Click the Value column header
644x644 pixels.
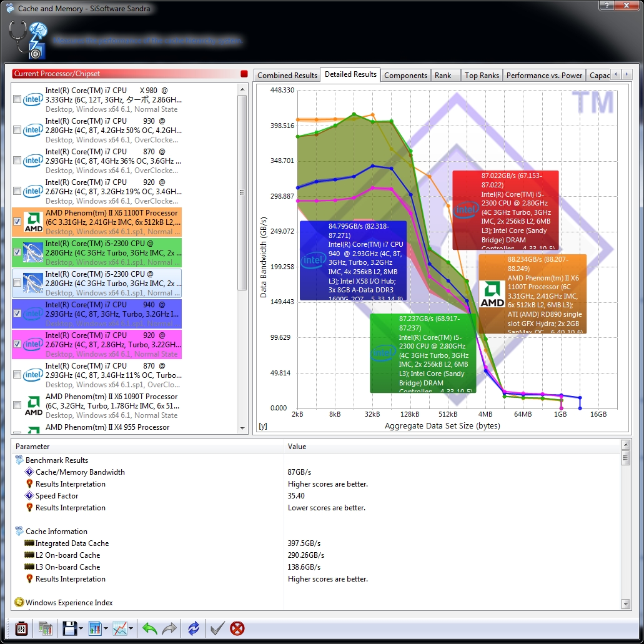coord(452,447)
